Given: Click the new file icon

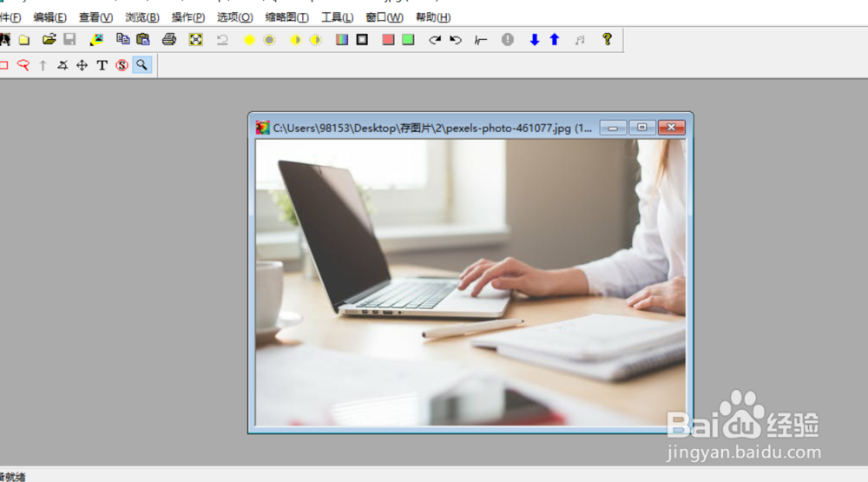Looking at the screenshot, I should coord(24,40).
